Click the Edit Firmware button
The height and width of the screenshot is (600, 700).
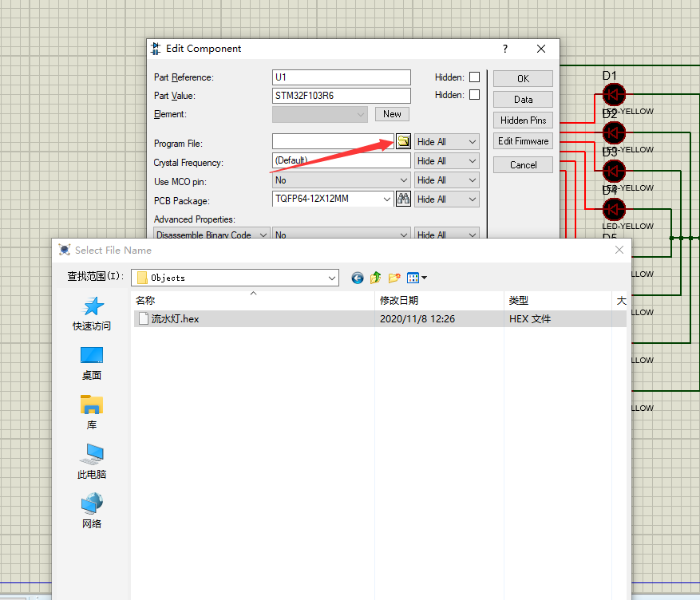click(x=523, y=141)
